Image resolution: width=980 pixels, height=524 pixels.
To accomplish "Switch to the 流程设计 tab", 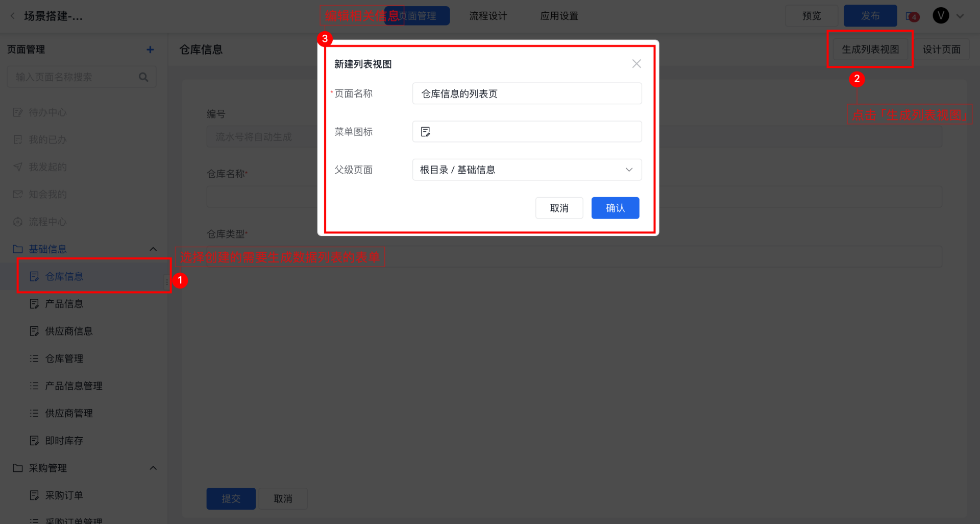I will 488,16.
